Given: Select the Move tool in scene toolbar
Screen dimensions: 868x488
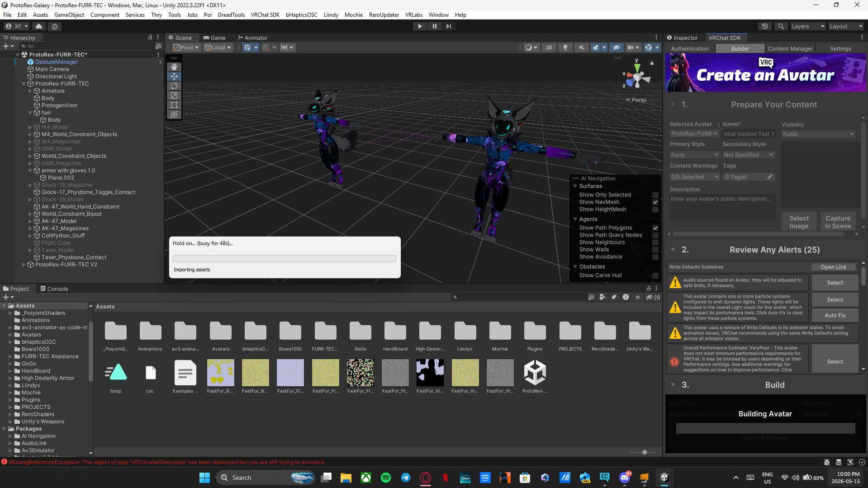Looking at the screenshot, I should [x=174, y=76].
